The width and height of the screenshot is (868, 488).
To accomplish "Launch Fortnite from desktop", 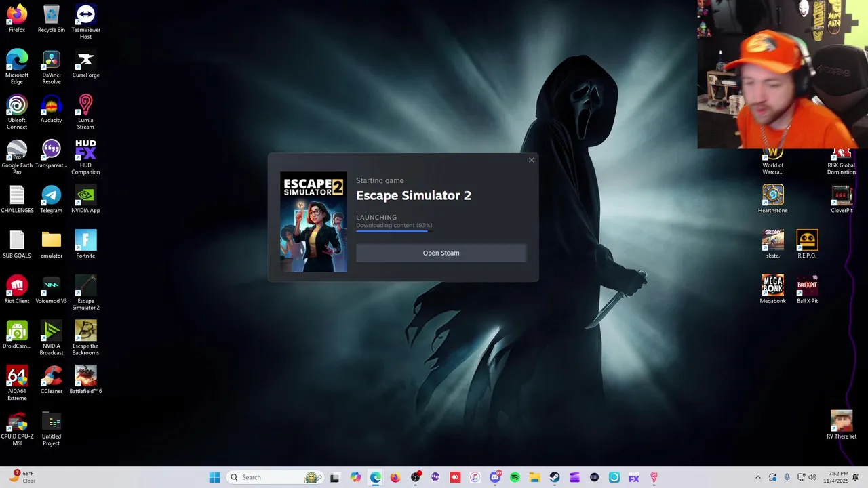I will coord(85,244).
